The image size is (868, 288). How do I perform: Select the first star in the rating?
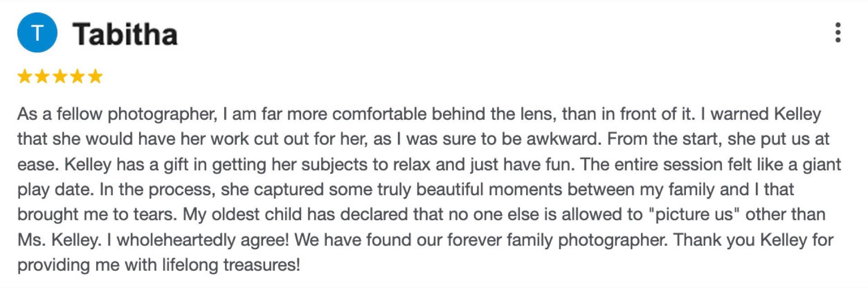coord(25,77)
